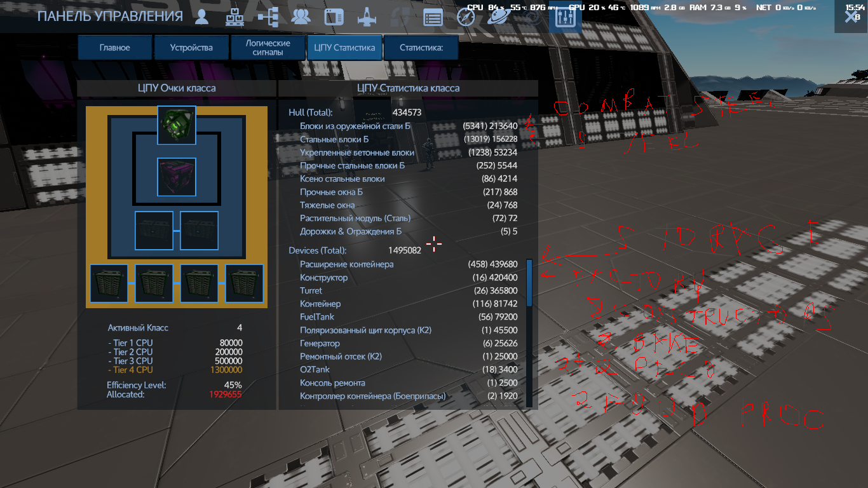Switch to the Главное tab

coord(115,48)
